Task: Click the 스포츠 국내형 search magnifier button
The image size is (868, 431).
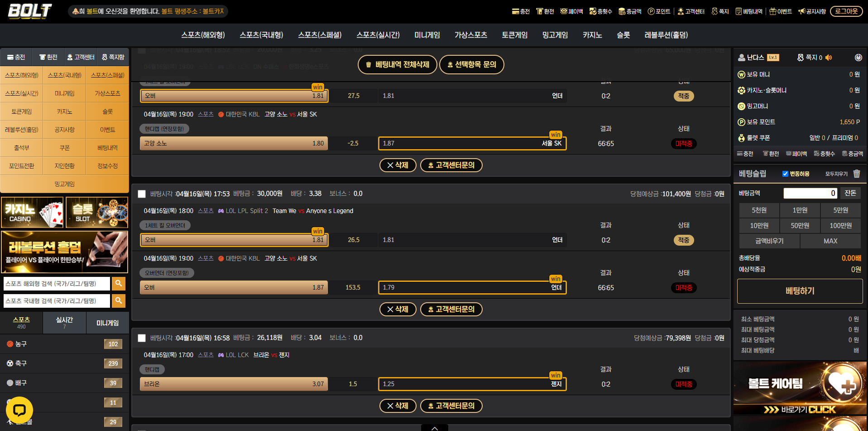Action: click(119, 300)
